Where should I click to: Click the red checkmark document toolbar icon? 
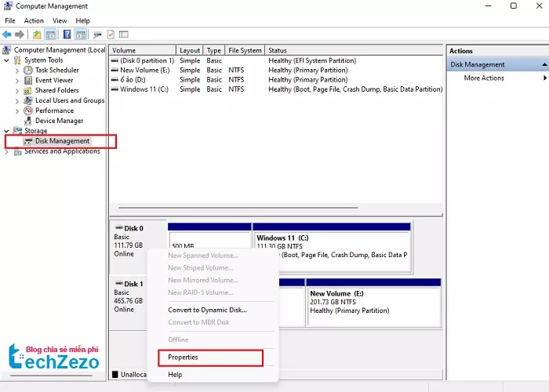111,34
